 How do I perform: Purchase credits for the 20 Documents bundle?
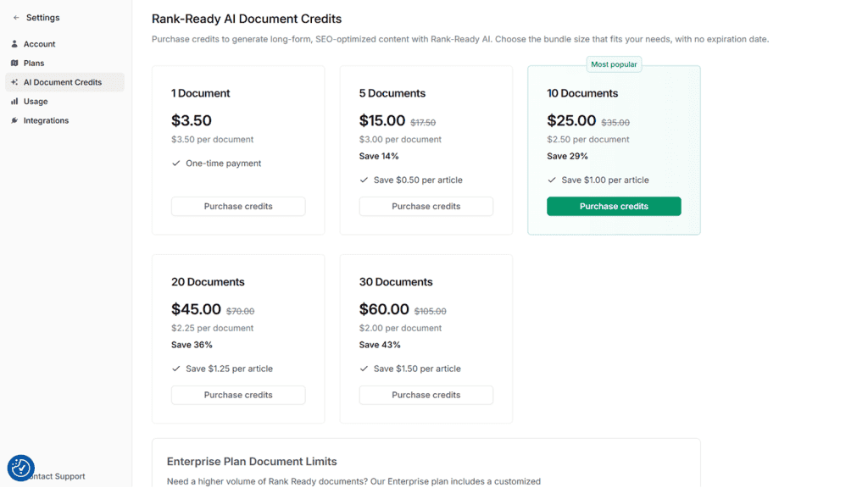pos(238,395)
